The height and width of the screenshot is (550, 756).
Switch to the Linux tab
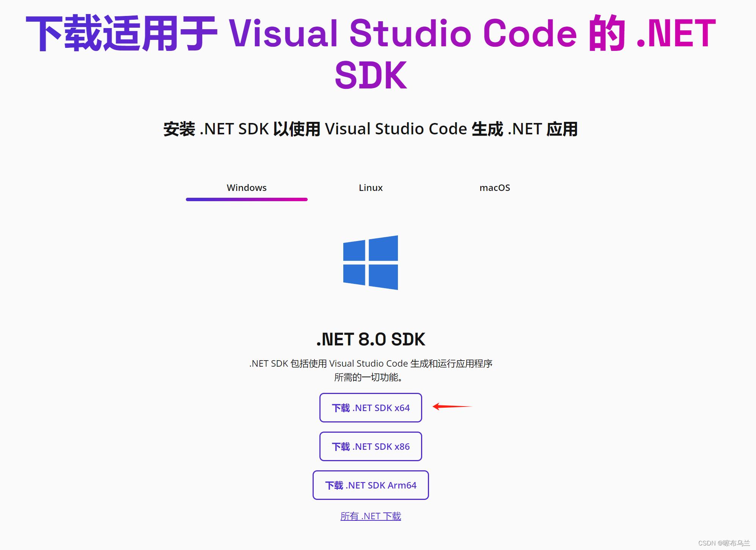pos(371,188)
